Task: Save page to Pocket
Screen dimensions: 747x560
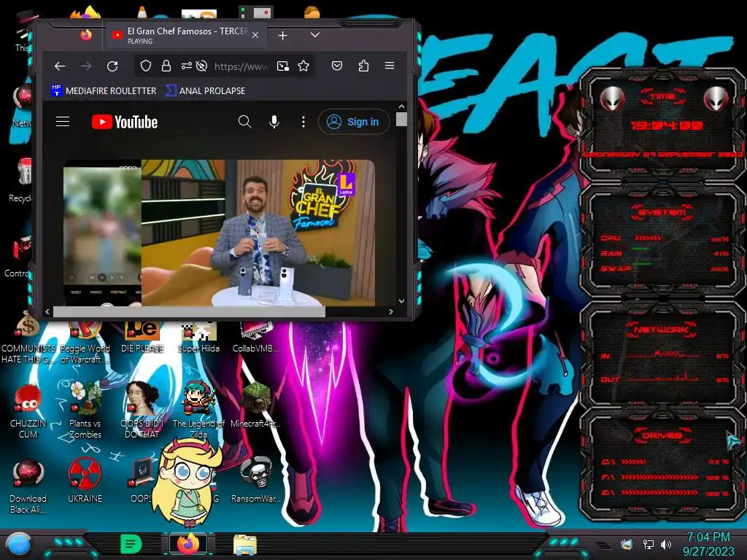Action: tap(337, 66)
